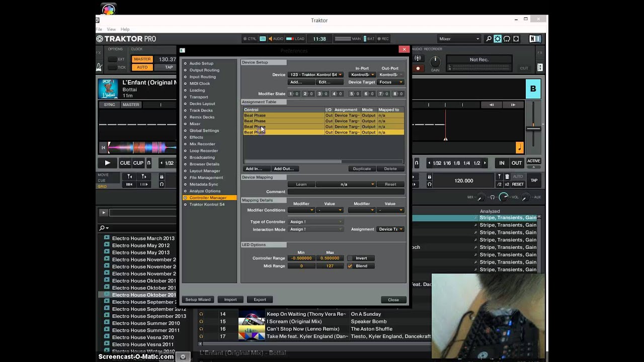Click the deck A flux mode icon

tap(150, 163)
